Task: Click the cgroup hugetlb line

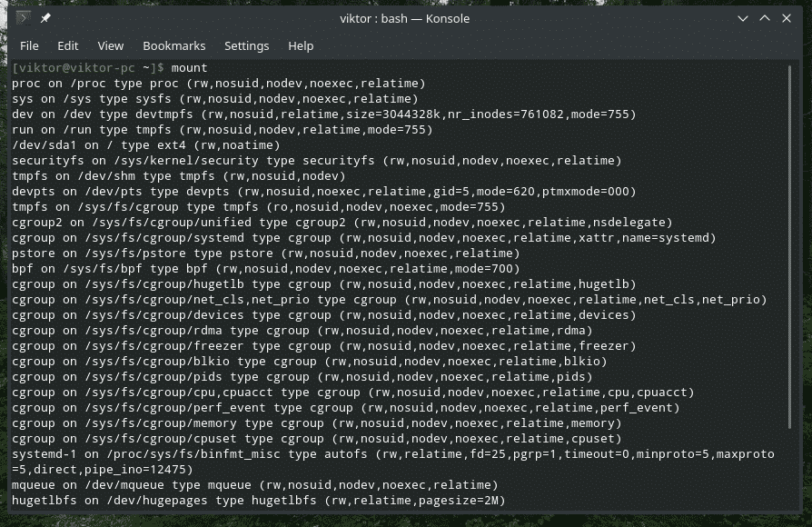Action: [x=323, y=284]
